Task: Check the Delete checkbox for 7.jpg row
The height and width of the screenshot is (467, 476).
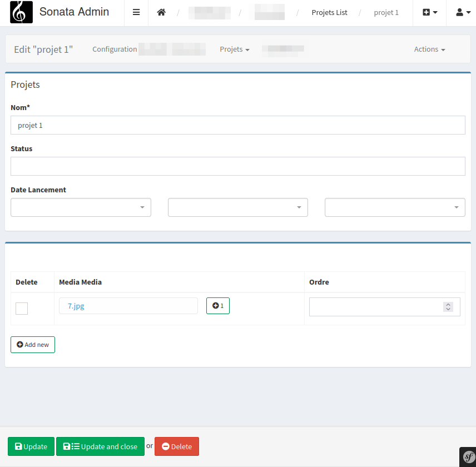Action: (x=22, y=308)
